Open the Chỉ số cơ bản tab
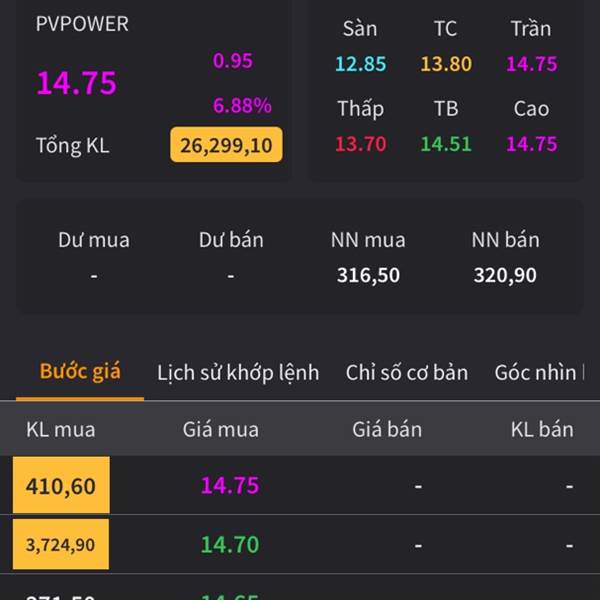Viewport: 600px width, 600px height. click(407, 373)
